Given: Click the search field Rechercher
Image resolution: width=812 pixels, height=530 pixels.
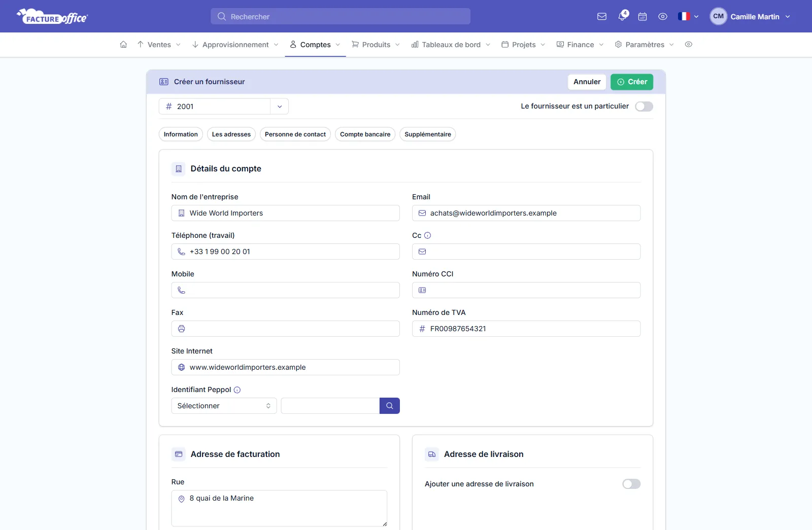Looking at the screenshot, I should (341, 17).
